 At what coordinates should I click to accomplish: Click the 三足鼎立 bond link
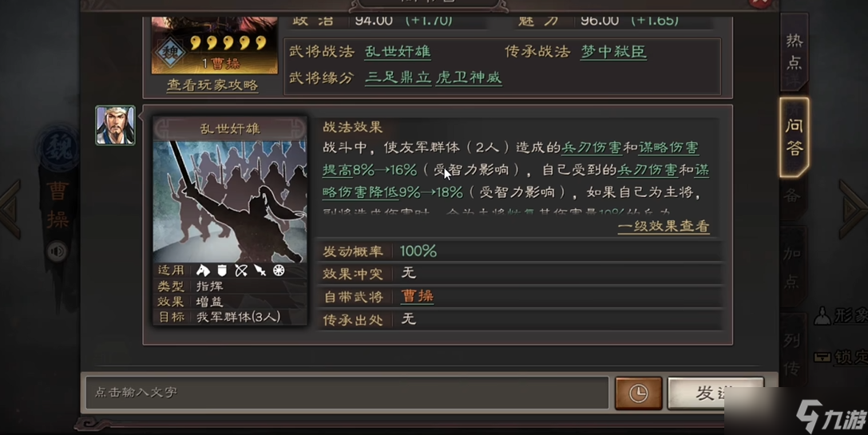coord(398,77)
